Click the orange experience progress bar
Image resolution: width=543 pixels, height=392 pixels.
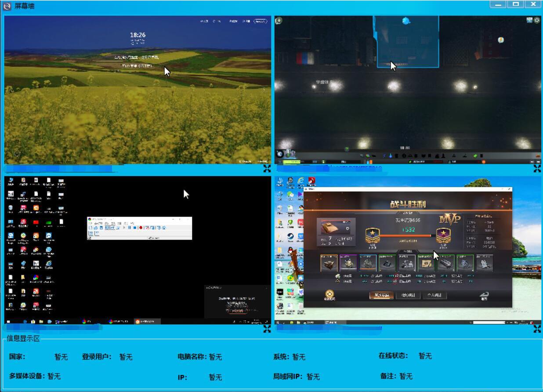[x=408, y=236]
